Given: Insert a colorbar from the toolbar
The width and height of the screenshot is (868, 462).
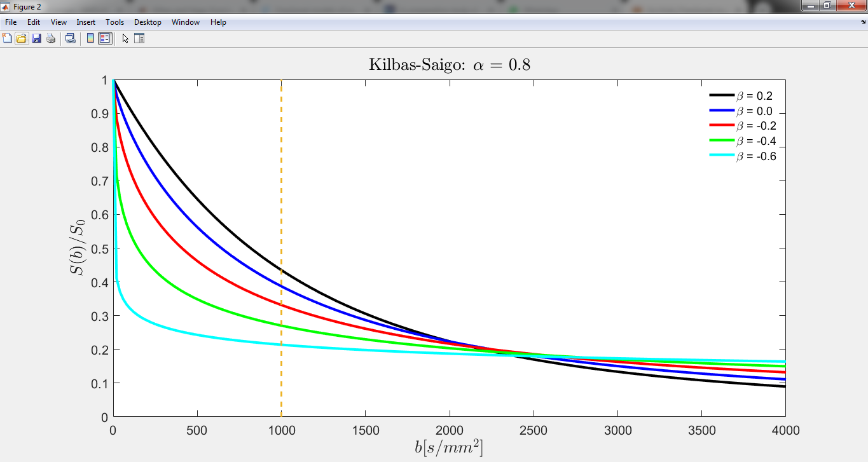Looking at the screenshot, I should (90, 38).
